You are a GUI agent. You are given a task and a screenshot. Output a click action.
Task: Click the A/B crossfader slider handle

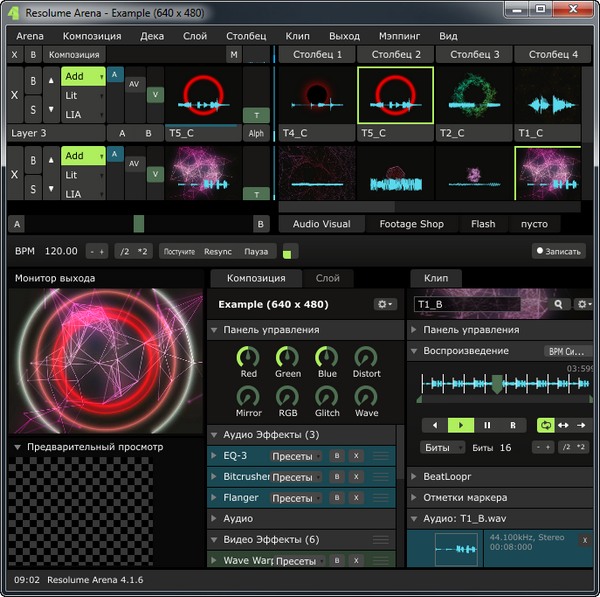[x=139, y=224]
